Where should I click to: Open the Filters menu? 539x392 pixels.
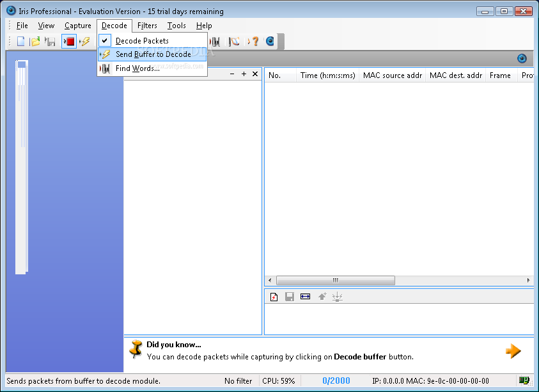147,26
